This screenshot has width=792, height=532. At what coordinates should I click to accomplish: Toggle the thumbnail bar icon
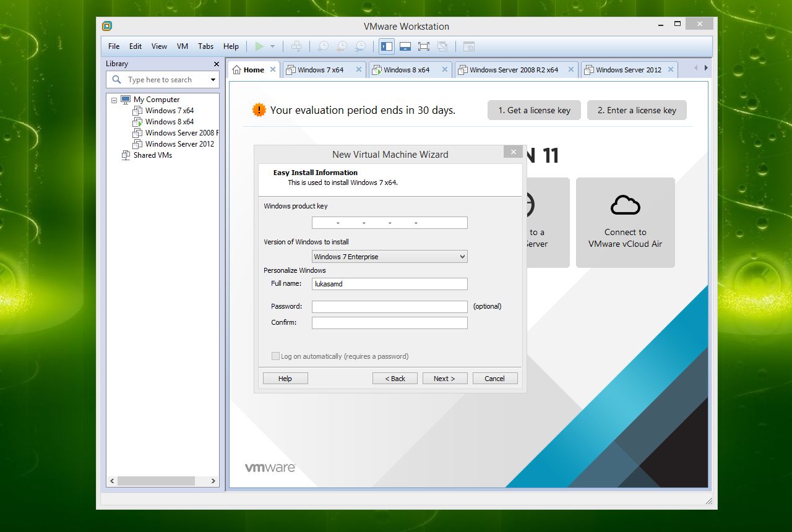click(x=405, y=46)
